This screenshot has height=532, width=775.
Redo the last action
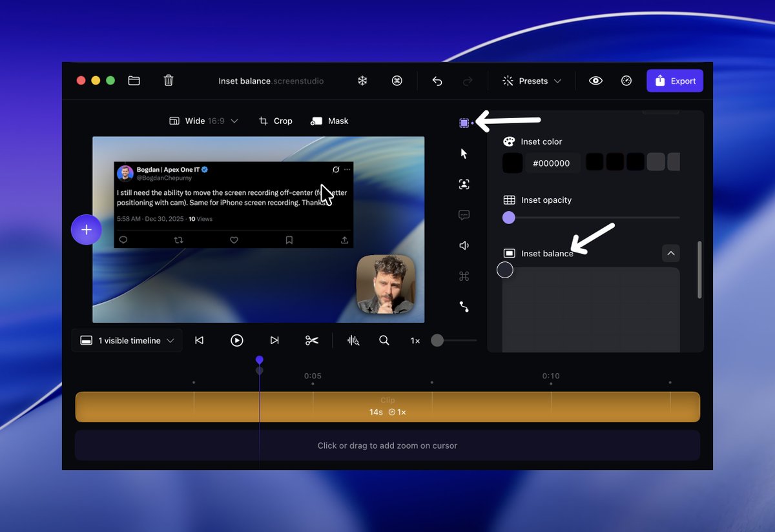coord(468,81)
